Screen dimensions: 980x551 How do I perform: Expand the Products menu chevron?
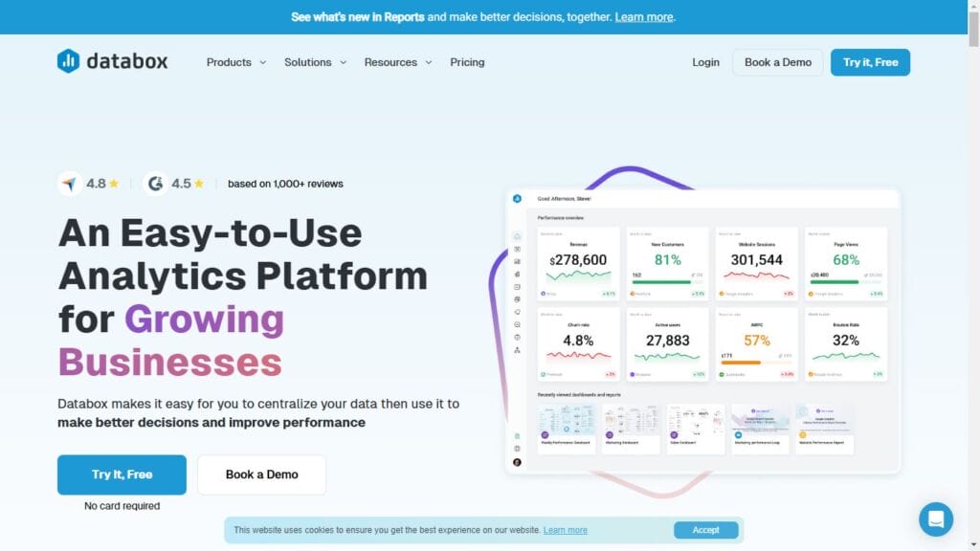click(x=262, y=62)
